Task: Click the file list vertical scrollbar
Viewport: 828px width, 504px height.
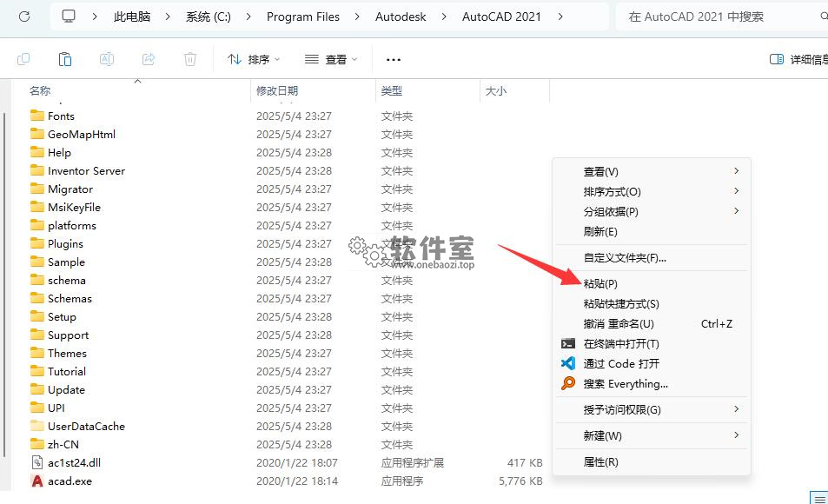Action: (x=4, y=284)
